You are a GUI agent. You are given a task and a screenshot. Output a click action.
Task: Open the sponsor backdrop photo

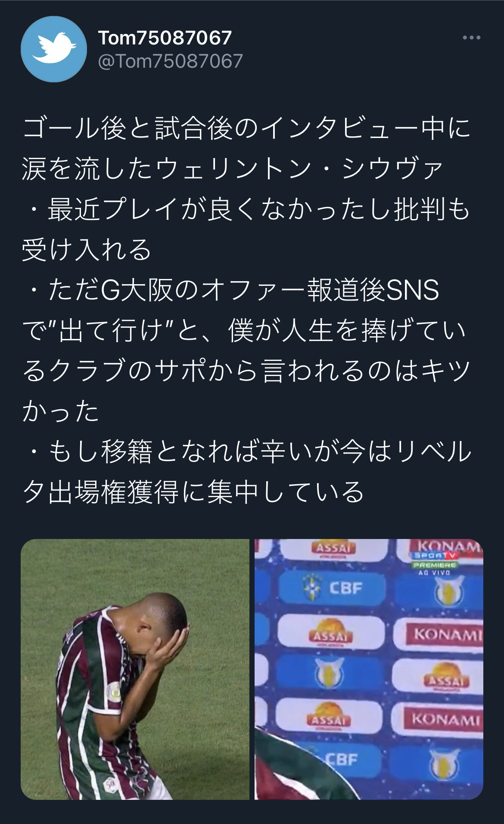(369, 669)
